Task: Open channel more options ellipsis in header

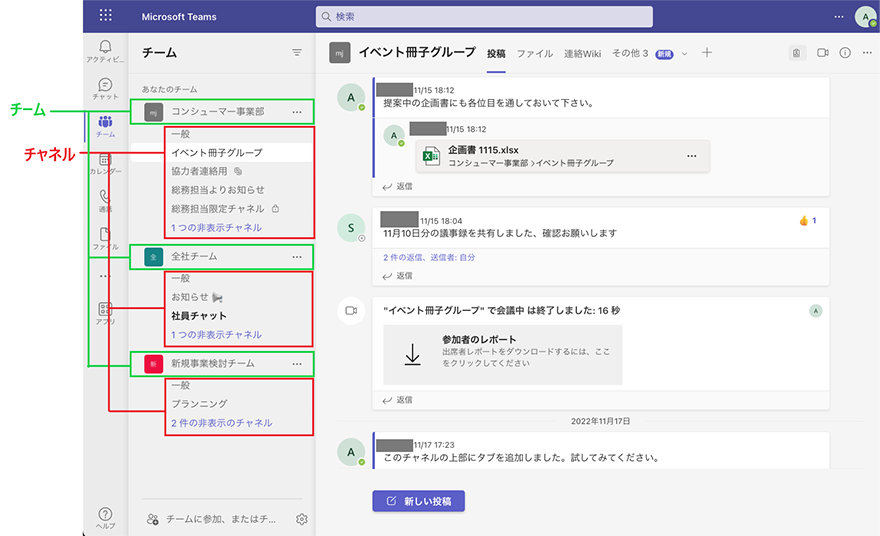Action: (x=867, y=53)
